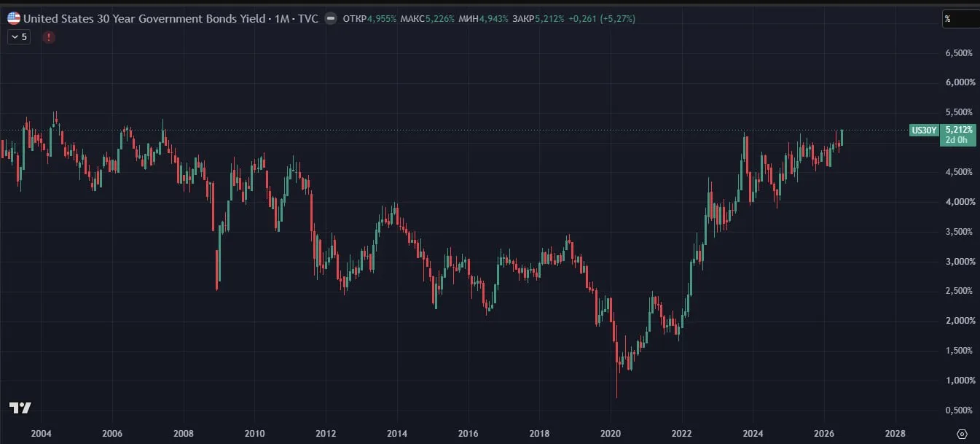Click the US30Y symbol tag on price line

pos(923,131)
